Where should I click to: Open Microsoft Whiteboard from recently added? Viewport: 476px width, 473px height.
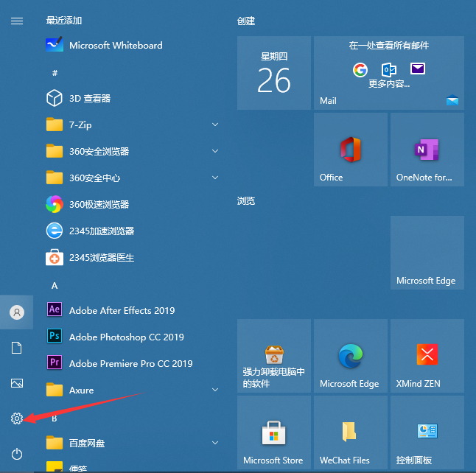click(x=116, y=45)
